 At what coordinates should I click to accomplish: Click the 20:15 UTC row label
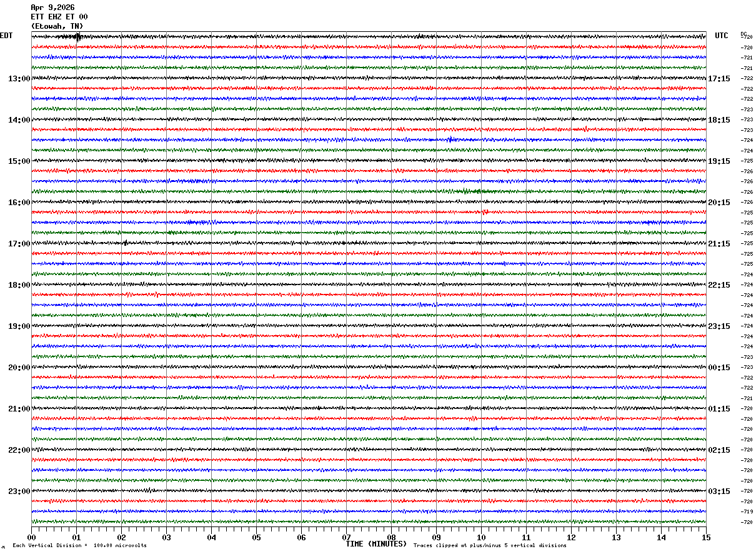tap(719, 203)
